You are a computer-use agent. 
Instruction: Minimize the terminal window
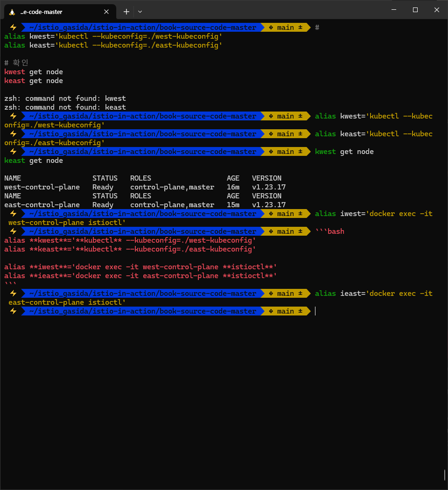coord(394,10)
